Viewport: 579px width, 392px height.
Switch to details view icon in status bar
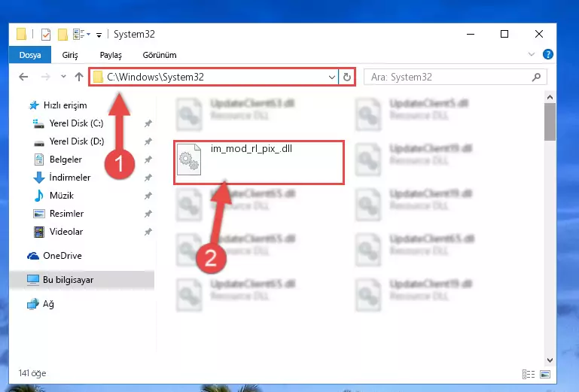click(529, 374)
